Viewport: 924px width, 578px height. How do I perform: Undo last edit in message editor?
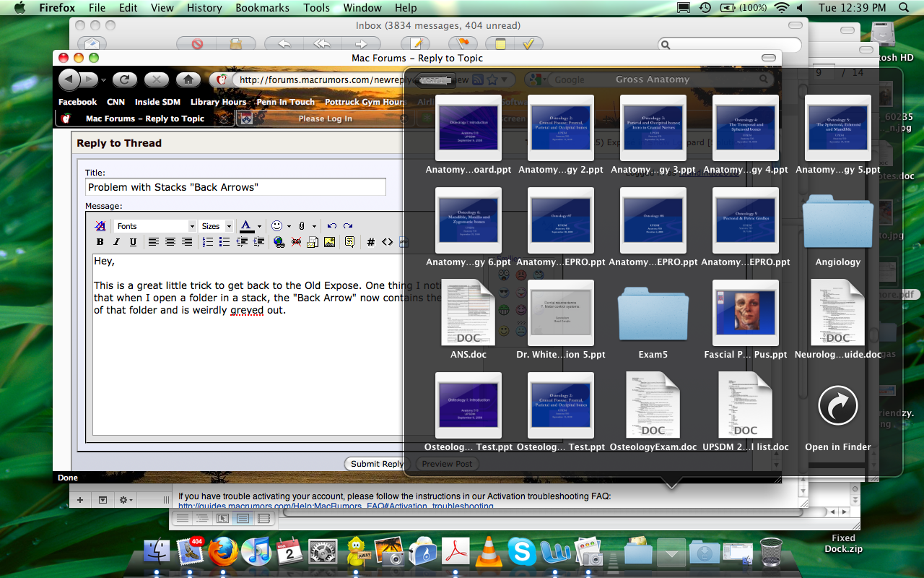coord(332,226)
